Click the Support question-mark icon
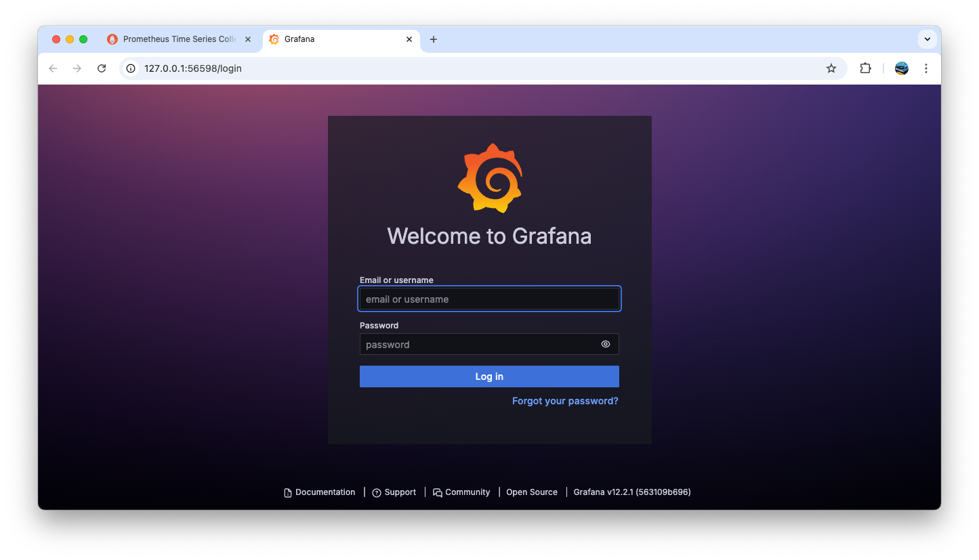The width and height of the screenshot is (979, 560). pyautogui.click(x=377, y=493)
